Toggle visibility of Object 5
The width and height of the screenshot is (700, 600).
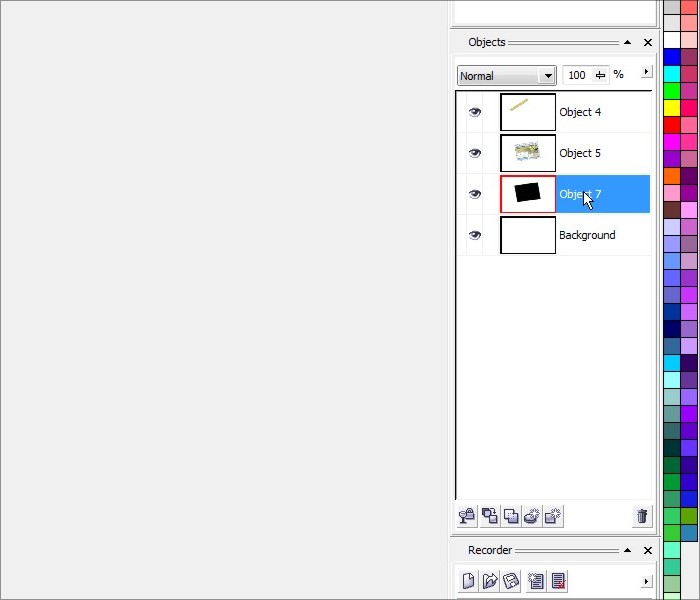(474, 153)
